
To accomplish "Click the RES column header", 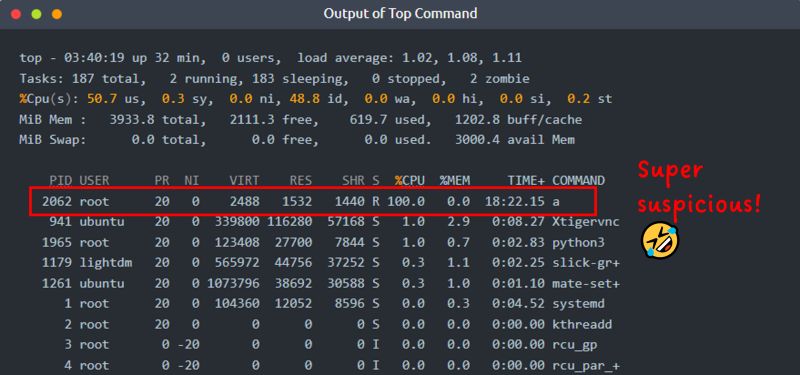I will click(301, 181).
